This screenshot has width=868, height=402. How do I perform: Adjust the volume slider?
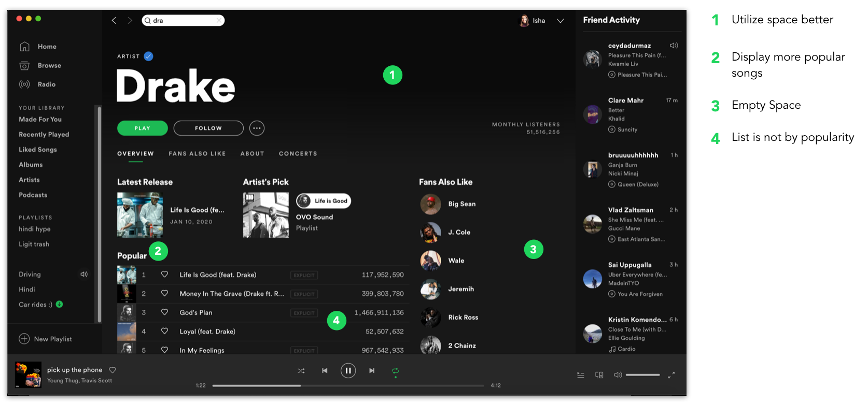642,375
